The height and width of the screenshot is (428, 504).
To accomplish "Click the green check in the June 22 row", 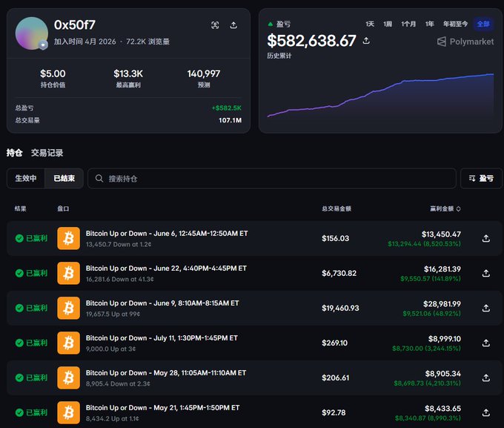I will (x=19, y=273).
